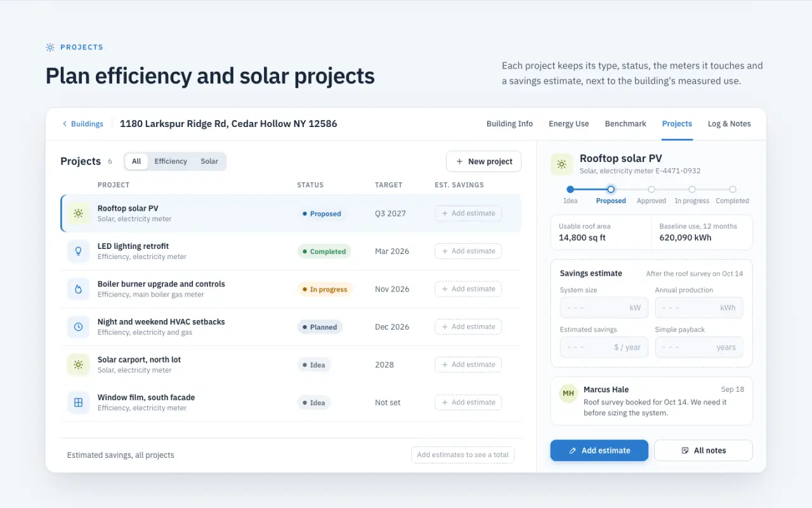Screen dimensions: 812x508
Task: Click the flame icon for Boiler burner upgrade
Action: coord(78,289)
